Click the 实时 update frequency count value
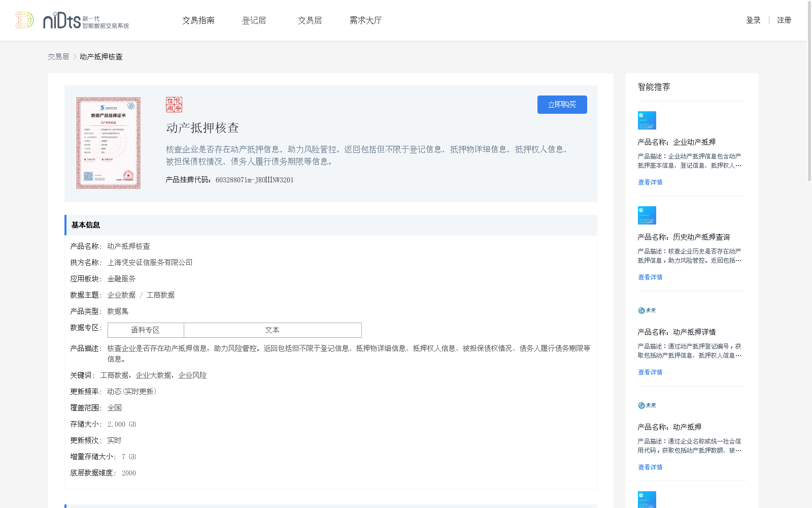The height and width of the screenshot is (508, 812). [114, 440]
